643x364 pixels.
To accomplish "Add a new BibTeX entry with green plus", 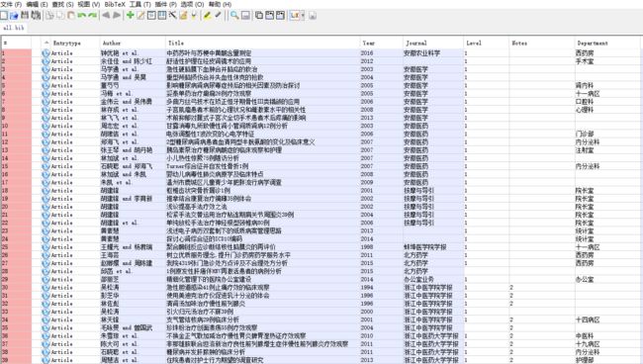I will pos(130,16).
